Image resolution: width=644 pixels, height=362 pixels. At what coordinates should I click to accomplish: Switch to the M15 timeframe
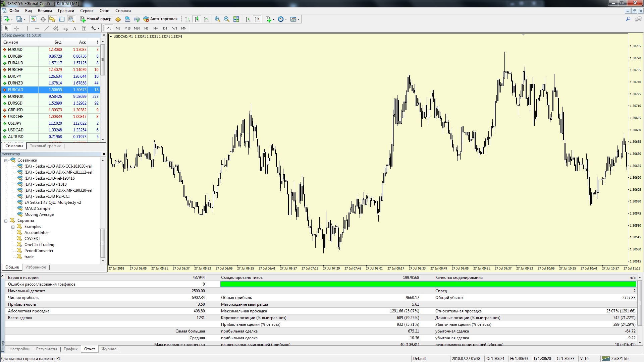coord(127,28)
